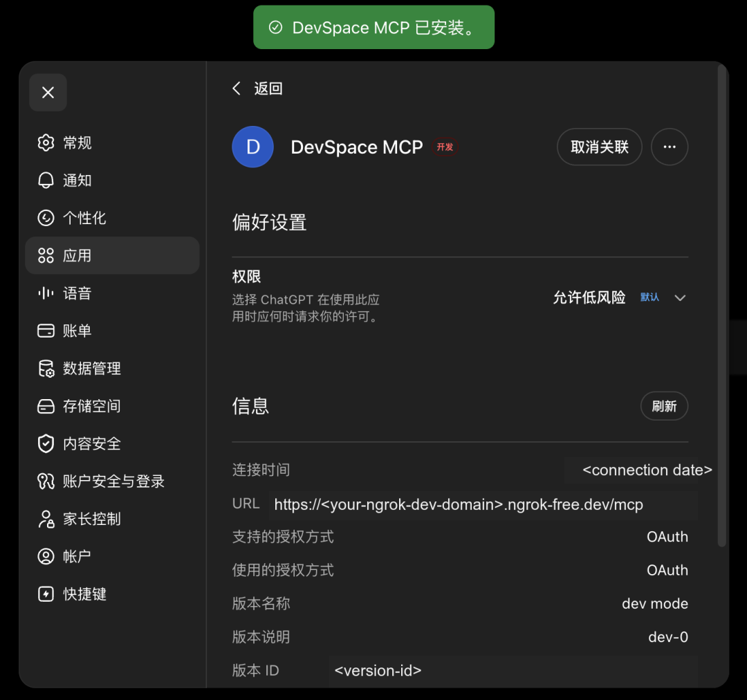Click the OAuth value beside 使用的授权方式
This screenshot has width=747, height=700.
pos(667,570)
